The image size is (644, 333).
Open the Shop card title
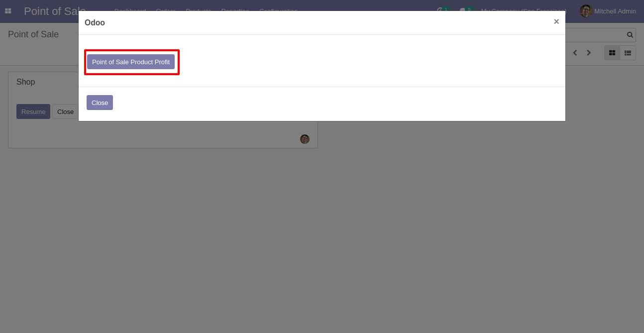pyautogui.click(x=26, y=82)
